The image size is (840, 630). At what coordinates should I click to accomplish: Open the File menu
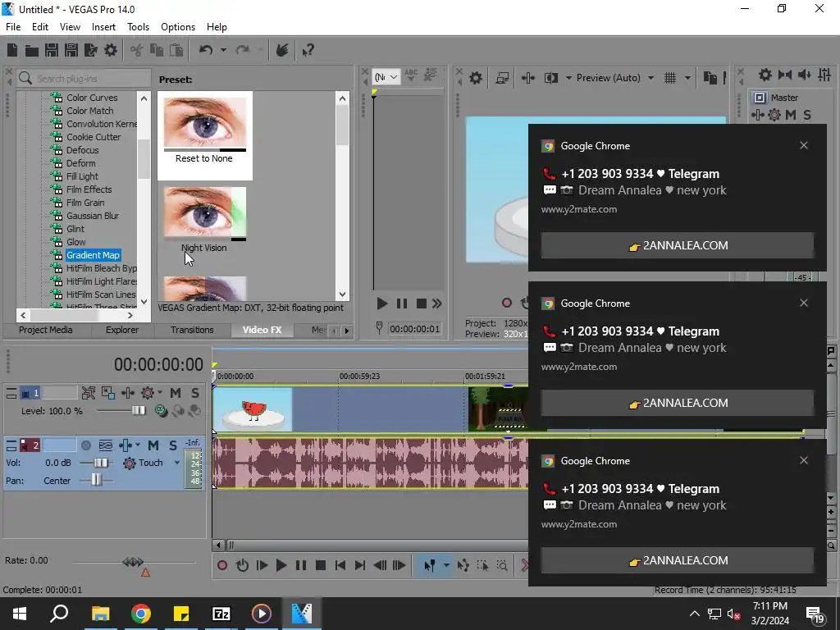[x=13, y=27]
